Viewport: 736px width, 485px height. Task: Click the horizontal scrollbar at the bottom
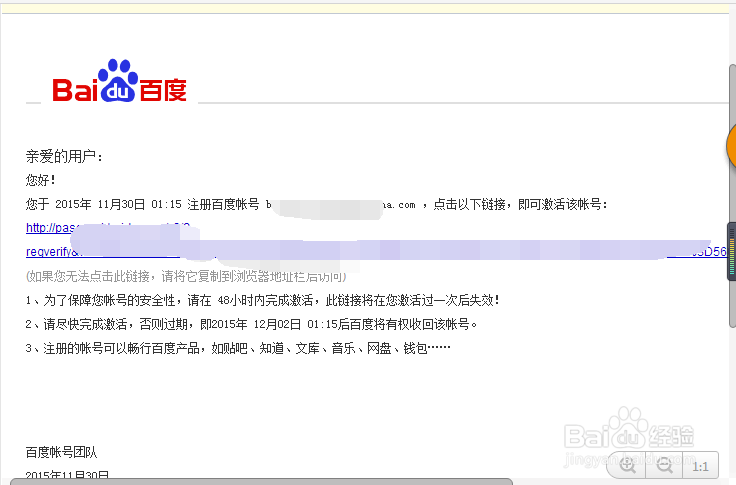[x=261, y=482]
